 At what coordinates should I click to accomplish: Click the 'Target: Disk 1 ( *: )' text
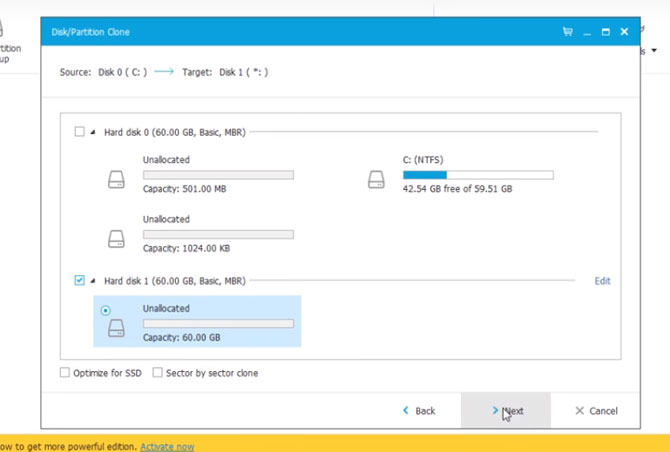click(225, 72)
